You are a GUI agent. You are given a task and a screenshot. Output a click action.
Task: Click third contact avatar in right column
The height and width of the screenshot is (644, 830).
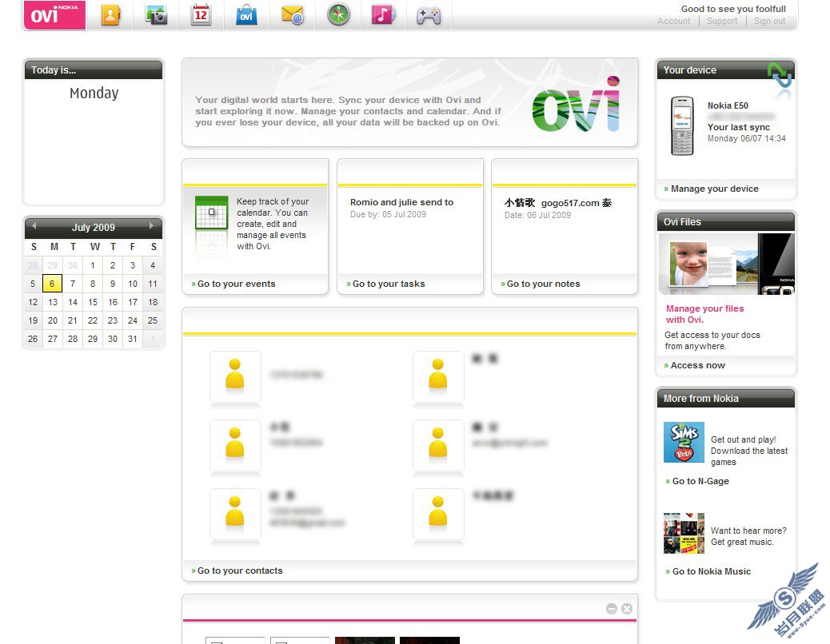(438, 514)
